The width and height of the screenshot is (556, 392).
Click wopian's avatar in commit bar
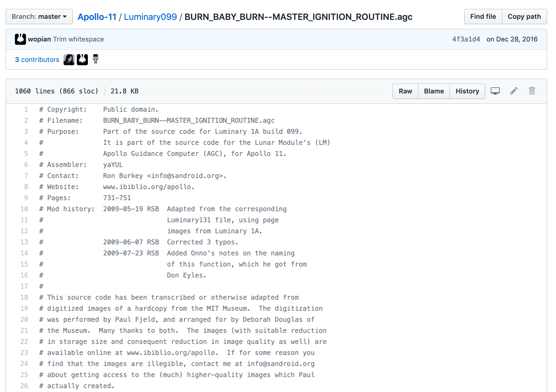[x=20, y=39]
